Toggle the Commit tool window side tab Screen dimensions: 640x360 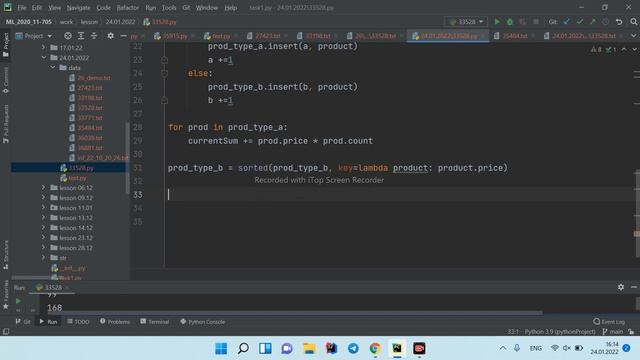click(x=6, y=80)
